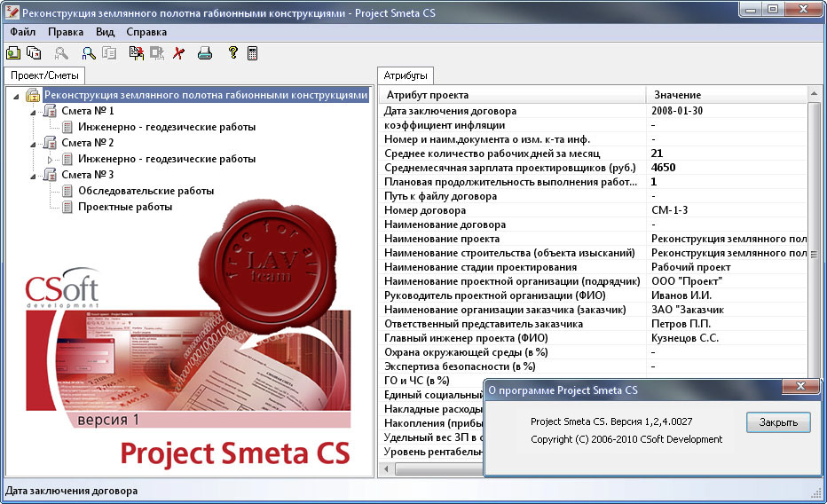Click the value 4650
Image resolution: width=827 pixels, height=504 pixels.
pyautogui.click(x=663, y=168)
